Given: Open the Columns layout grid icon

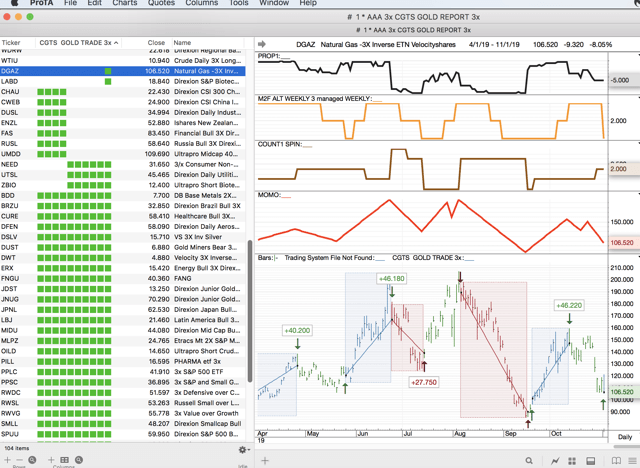Looking at the screenshot, I should pyautogui.click(x=64, y=460).
